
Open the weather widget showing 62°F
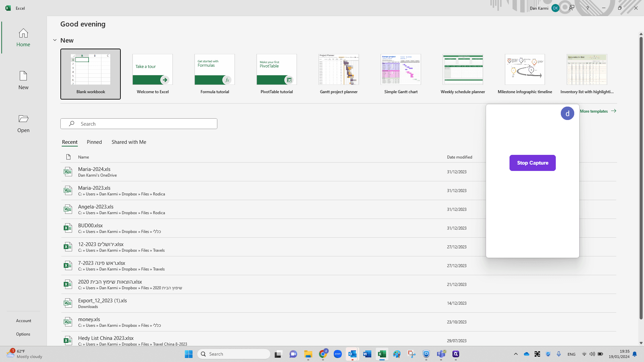click(x=24, y=354)
